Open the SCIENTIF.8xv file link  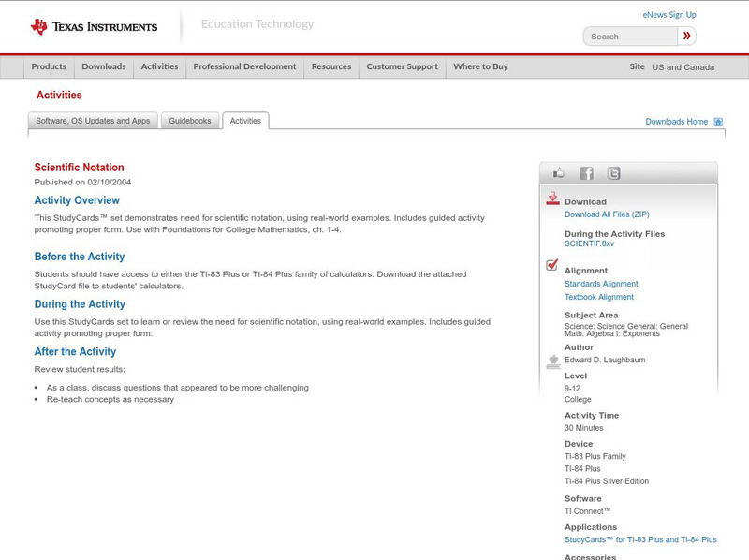coord(589,243)
